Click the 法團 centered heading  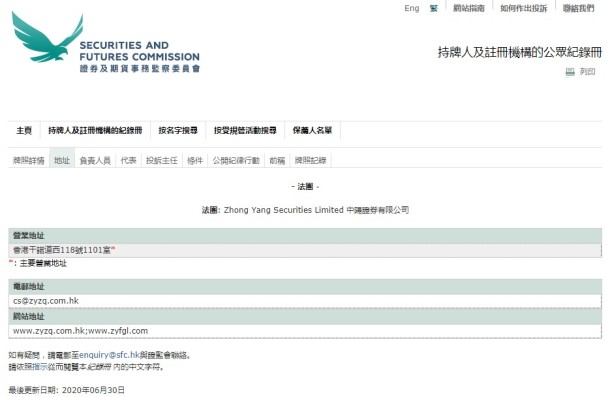coord(305,187)
